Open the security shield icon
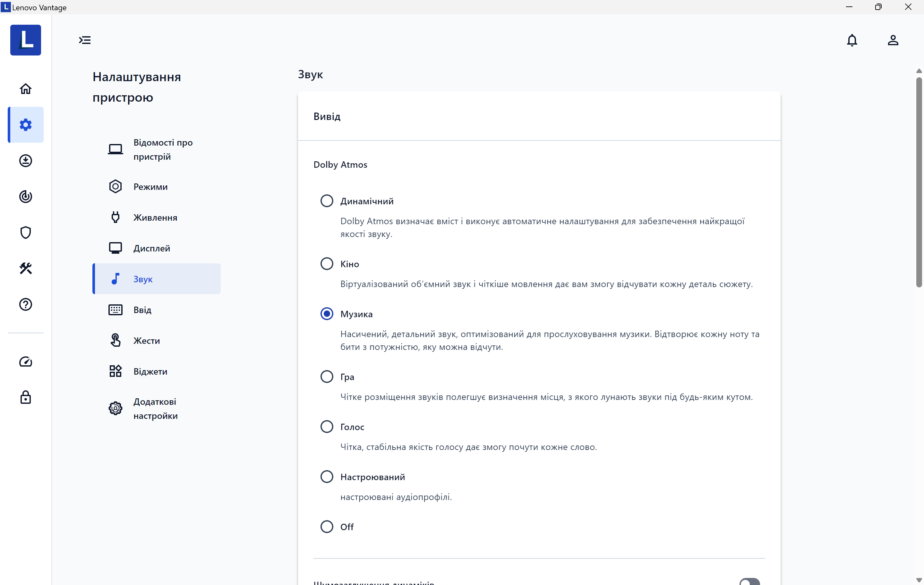This screenshot has height=585, width=924. click(25, 233)
